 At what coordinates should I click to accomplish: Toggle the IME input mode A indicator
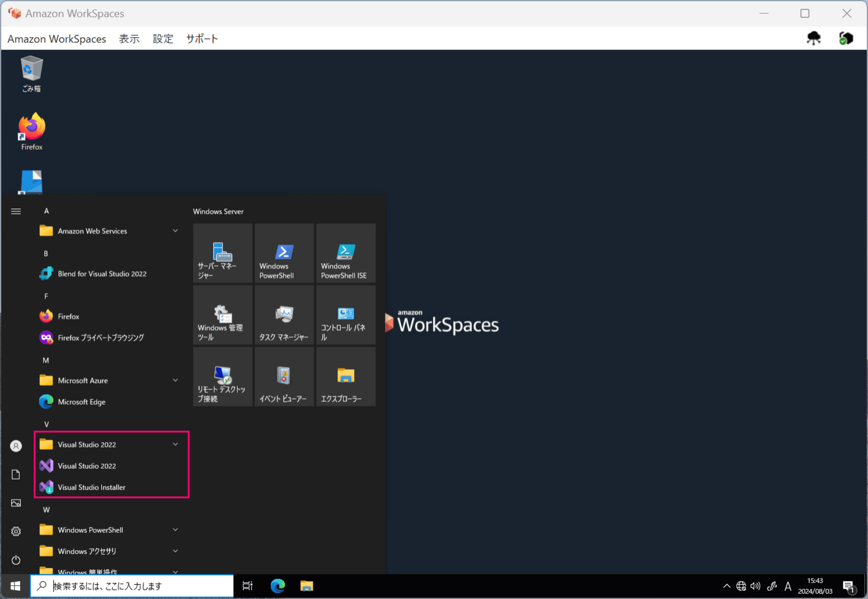point(788,586)
